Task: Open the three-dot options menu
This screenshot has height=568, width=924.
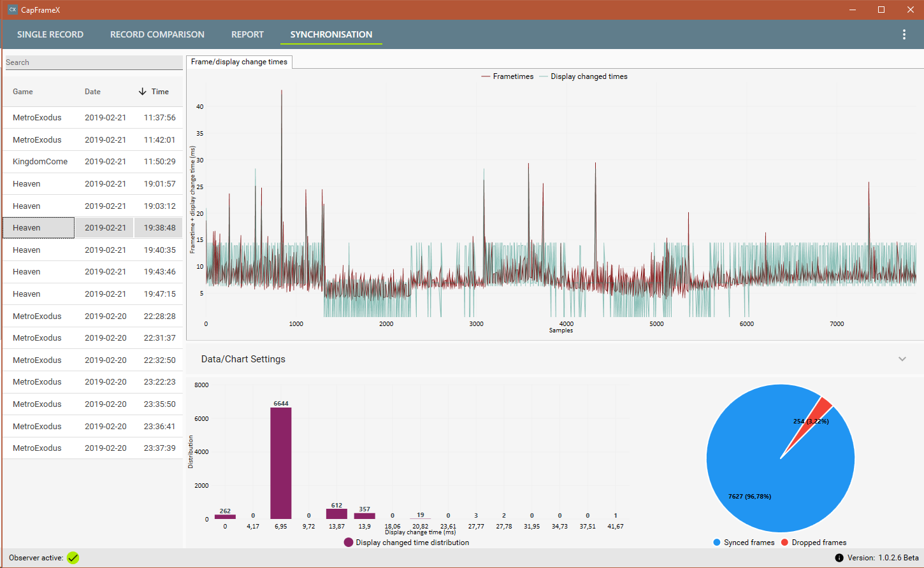Action: tap(904, 34)
